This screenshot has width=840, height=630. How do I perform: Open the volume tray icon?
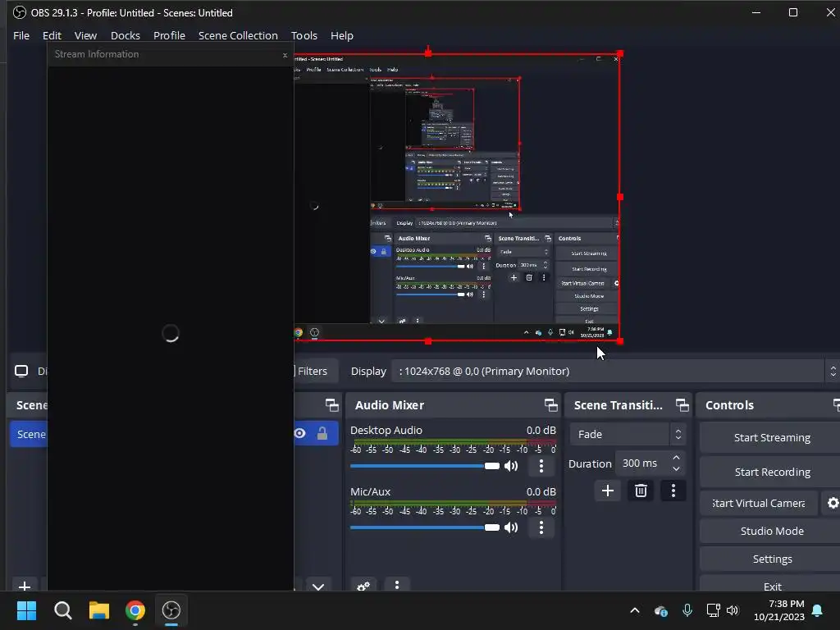[x=733, y=610]
